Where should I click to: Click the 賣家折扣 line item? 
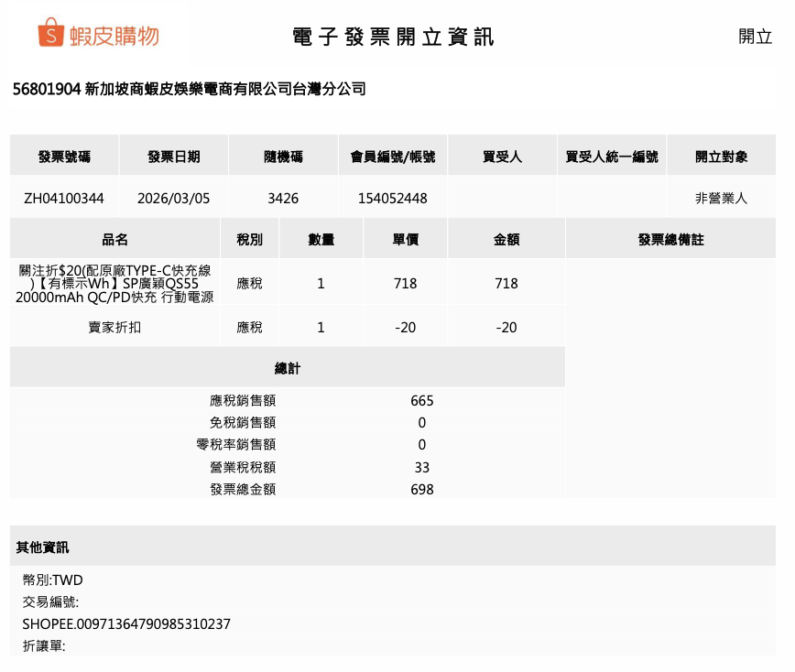(x=114, y=327)
